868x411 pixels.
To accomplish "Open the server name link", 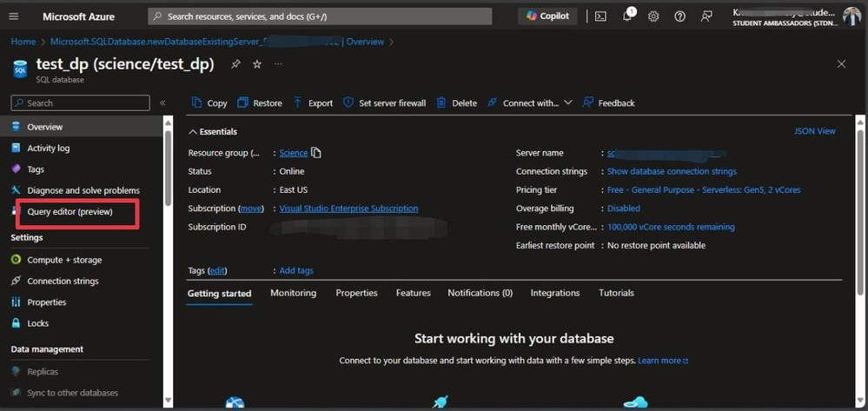I will click(x=666, y=153).
